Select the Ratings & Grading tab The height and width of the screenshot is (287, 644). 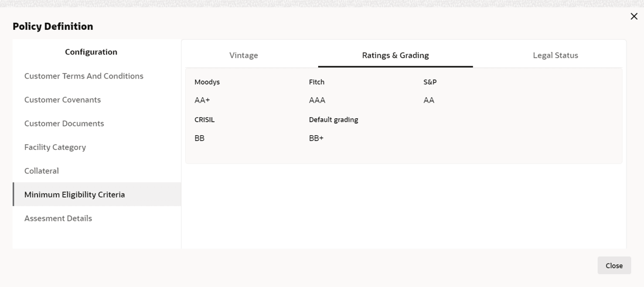click(x=395, y=55)
